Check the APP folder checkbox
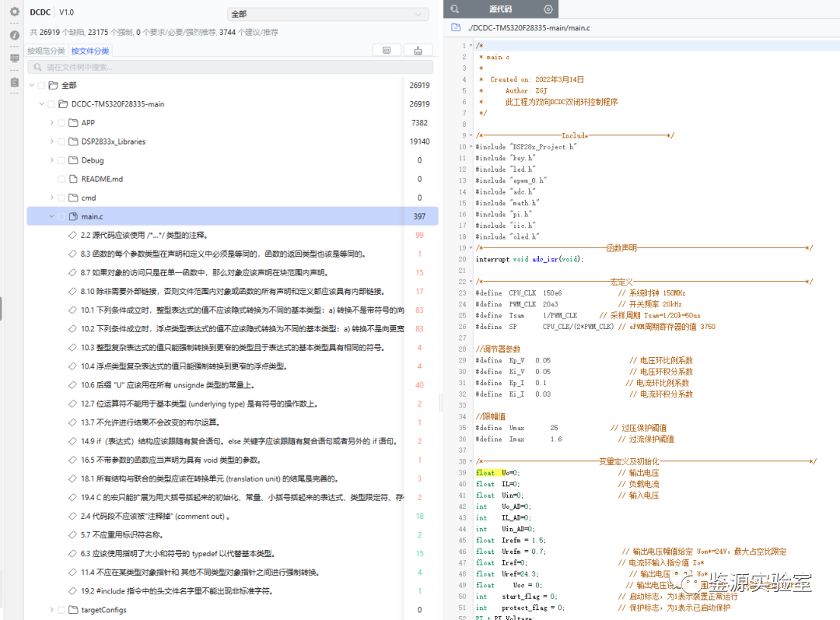The width and height of the screenshot is (840, 620). 62,123
